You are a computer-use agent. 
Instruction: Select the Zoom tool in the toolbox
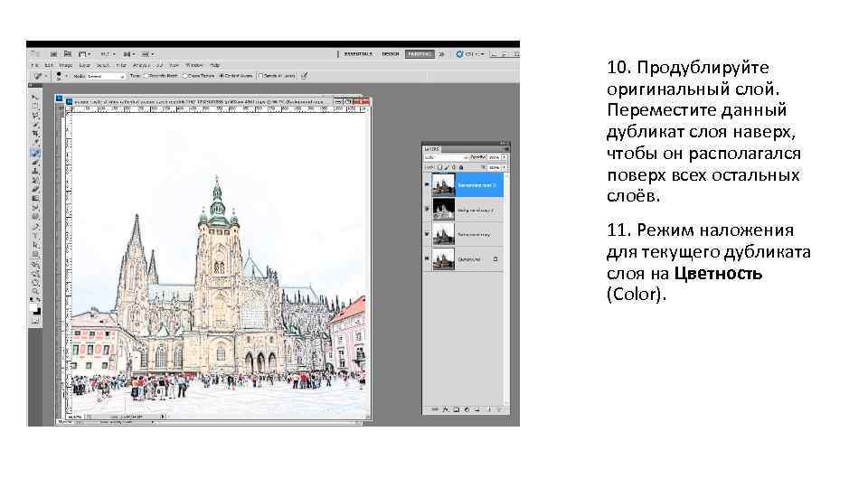pos(35,291)
